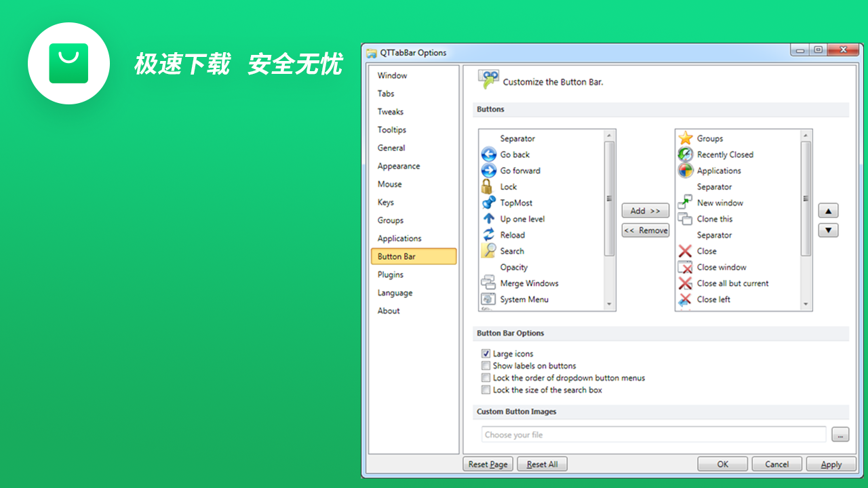Enable Show labels on buttons

coord(486,366)
